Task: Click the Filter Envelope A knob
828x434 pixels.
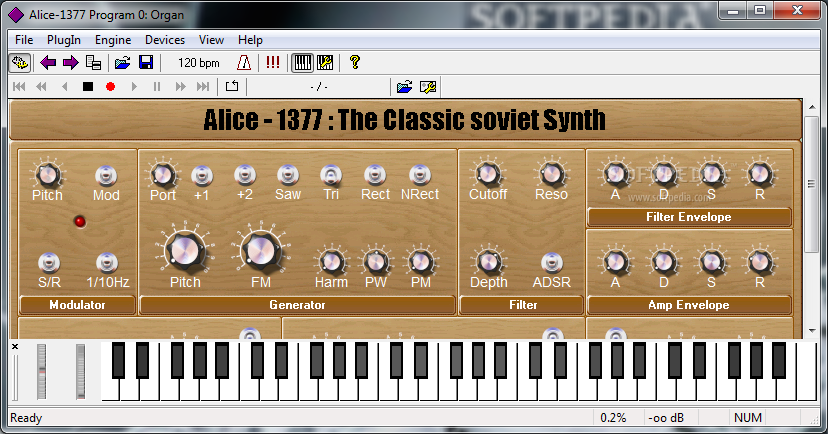Action: tap(616, 173)
